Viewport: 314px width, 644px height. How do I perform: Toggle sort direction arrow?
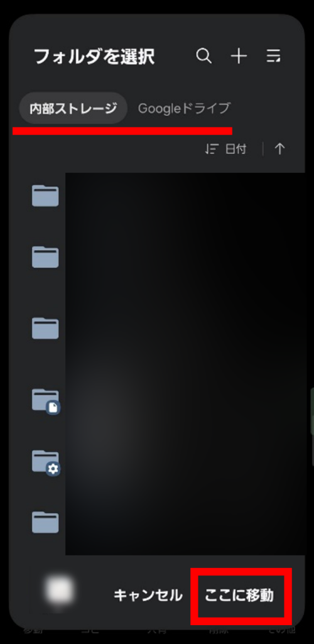pos(279,149)
